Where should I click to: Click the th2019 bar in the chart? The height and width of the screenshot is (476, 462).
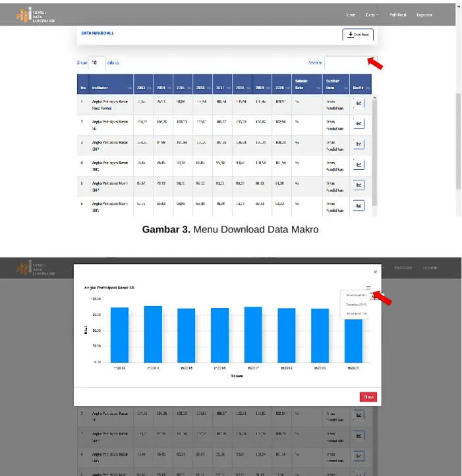click(320, 336)
